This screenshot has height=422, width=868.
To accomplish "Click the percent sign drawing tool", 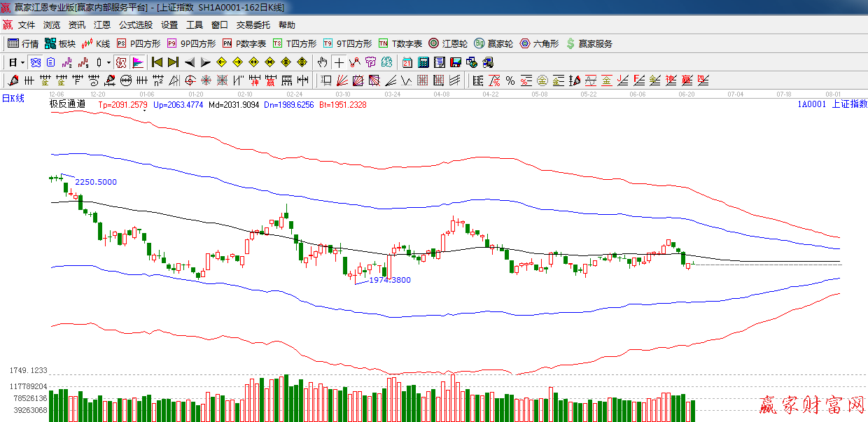I will tap(510, 80).
